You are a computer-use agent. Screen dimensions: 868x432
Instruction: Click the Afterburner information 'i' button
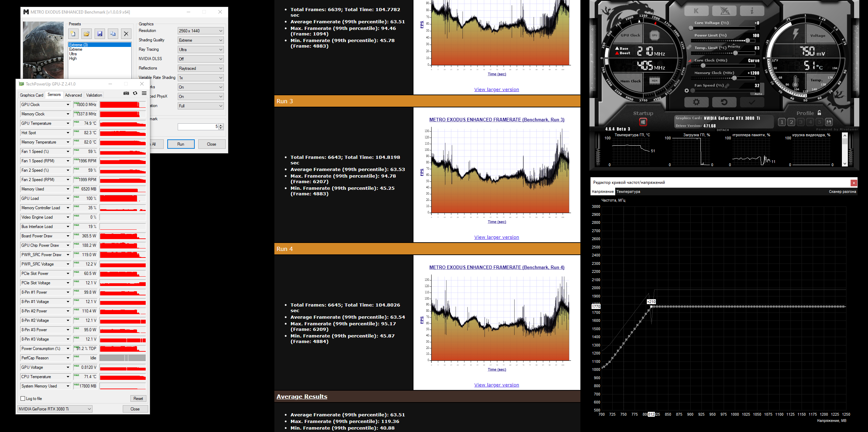pos(752,11)
